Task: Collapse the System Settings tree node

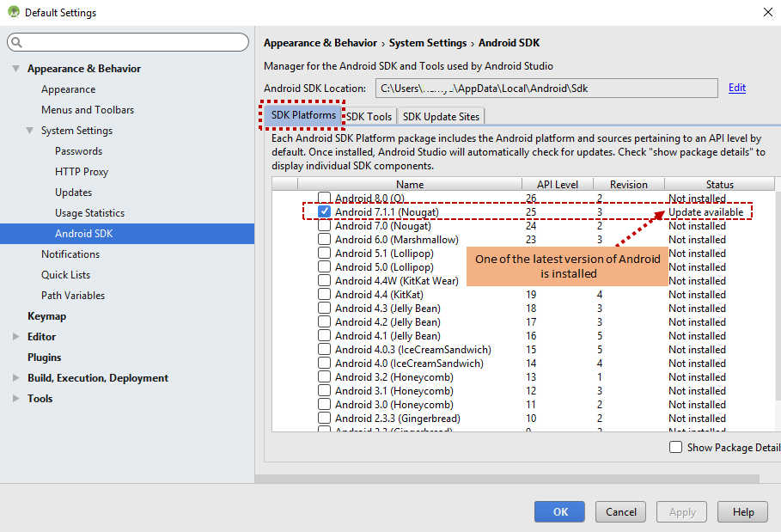Action: 30,130
